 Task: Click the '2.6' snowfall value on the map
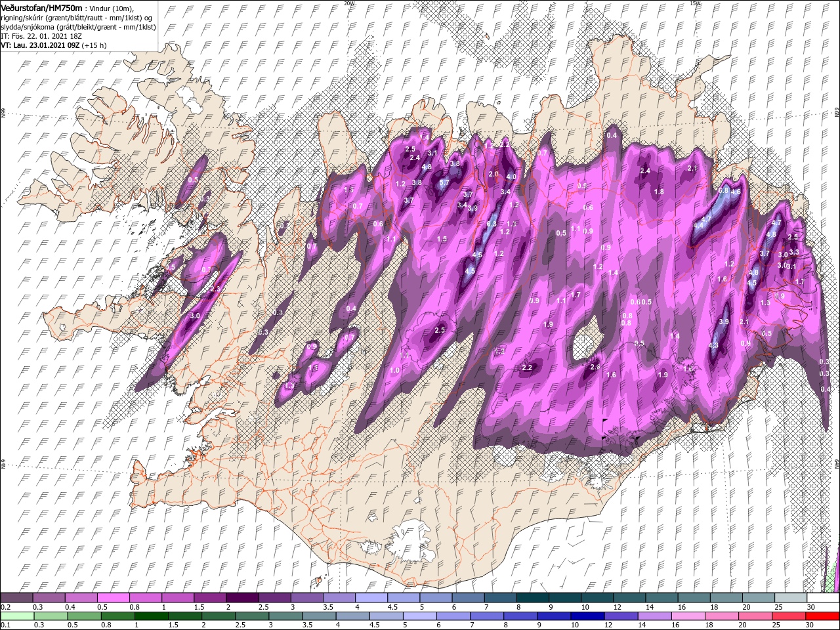coord(595,367)
